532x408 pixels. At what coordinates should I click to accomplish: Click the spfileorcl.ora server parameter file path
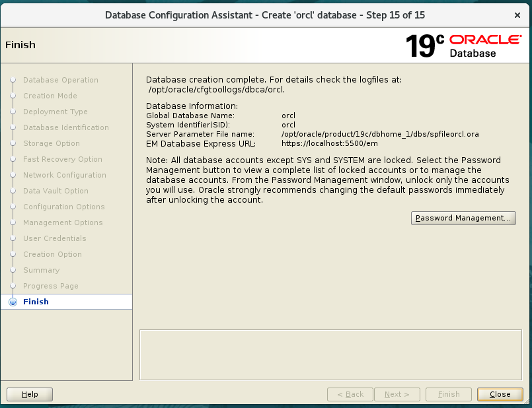(380, 134)
